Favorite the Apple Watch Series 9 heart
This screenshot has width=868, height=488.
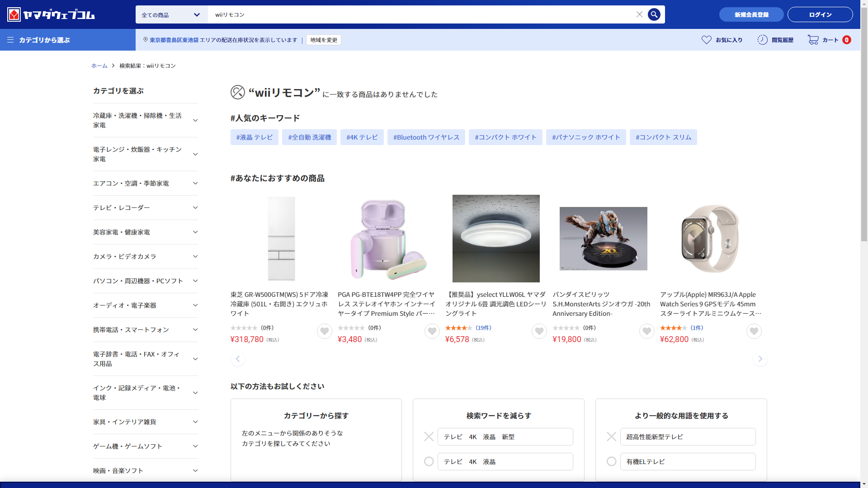[x=754, y=332]
